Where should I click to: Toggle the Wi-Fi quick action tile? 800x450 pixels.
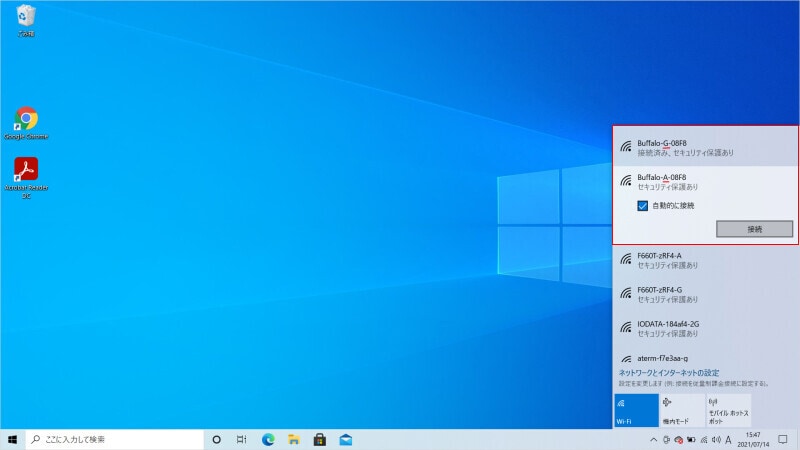pyautogui.click(x=636, y=410)
